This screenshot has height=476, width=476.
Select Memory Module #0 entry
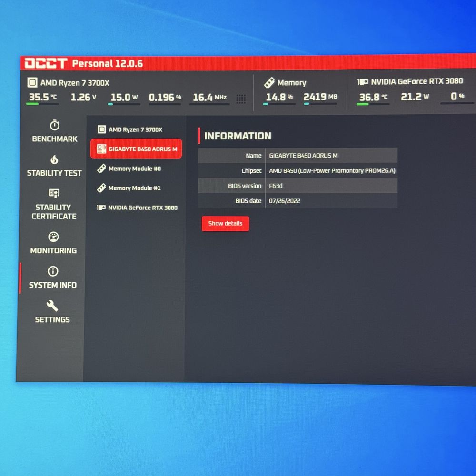pyautogui.click(x=136, y=169)
